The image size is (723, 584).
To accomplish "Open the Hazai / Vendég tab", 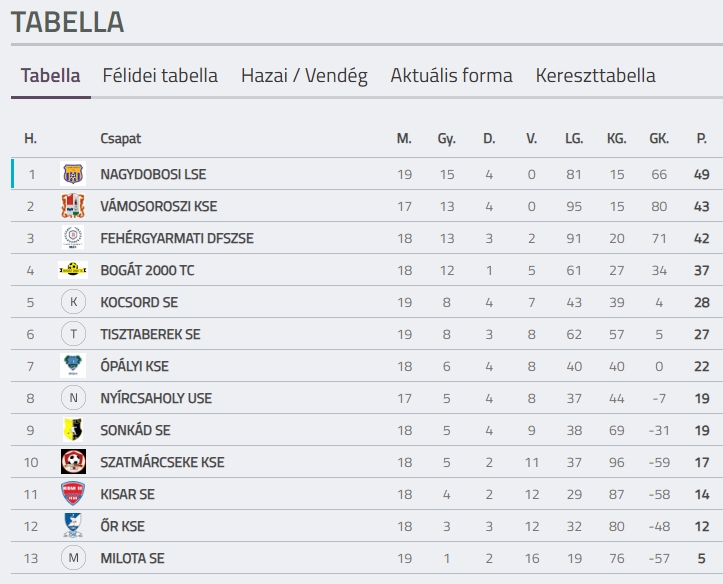I will 304,76.
